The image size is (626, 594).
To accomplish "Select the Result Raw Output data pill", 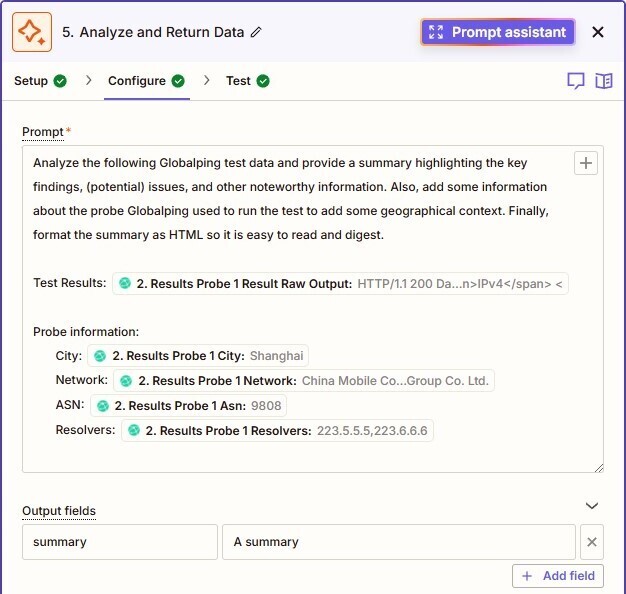I will (340, 284).
